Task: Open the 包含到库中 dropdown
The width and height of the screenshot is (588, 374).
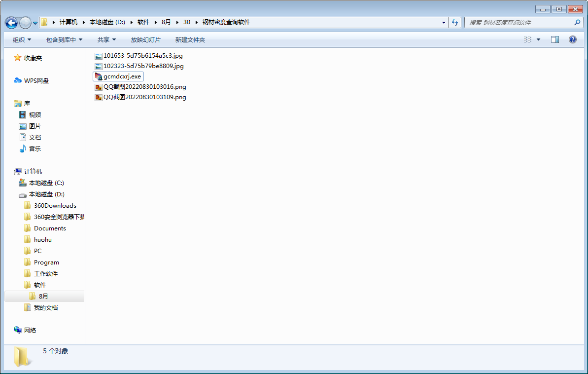Action: point(64,40)
